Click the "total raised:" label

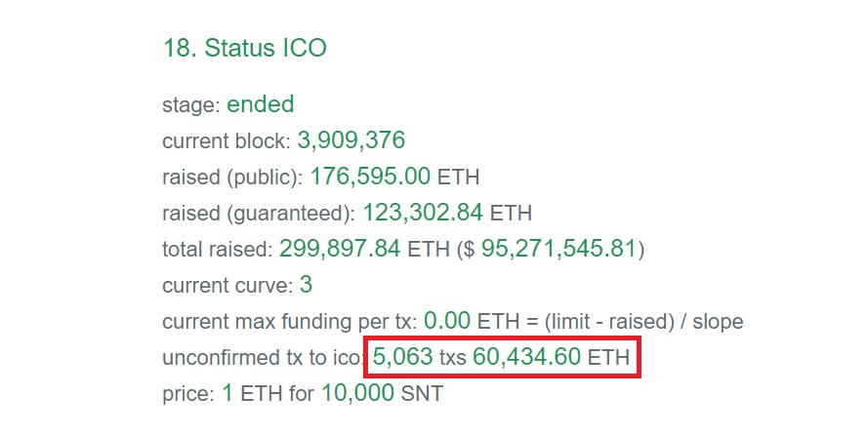tap(217, 249)
